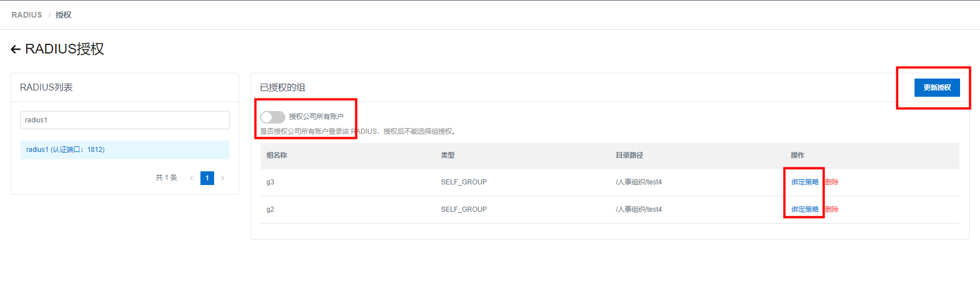980x296 pixels.
Task: Open the RADIUS breadcrumb link
Action: tap(27, 15)
